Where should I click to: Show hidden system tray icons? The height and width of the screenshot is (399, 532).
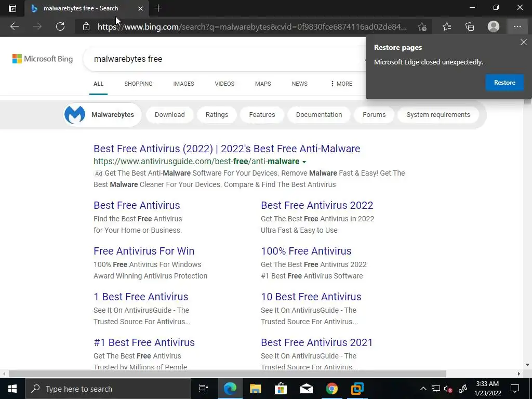(x=423, y=389)
